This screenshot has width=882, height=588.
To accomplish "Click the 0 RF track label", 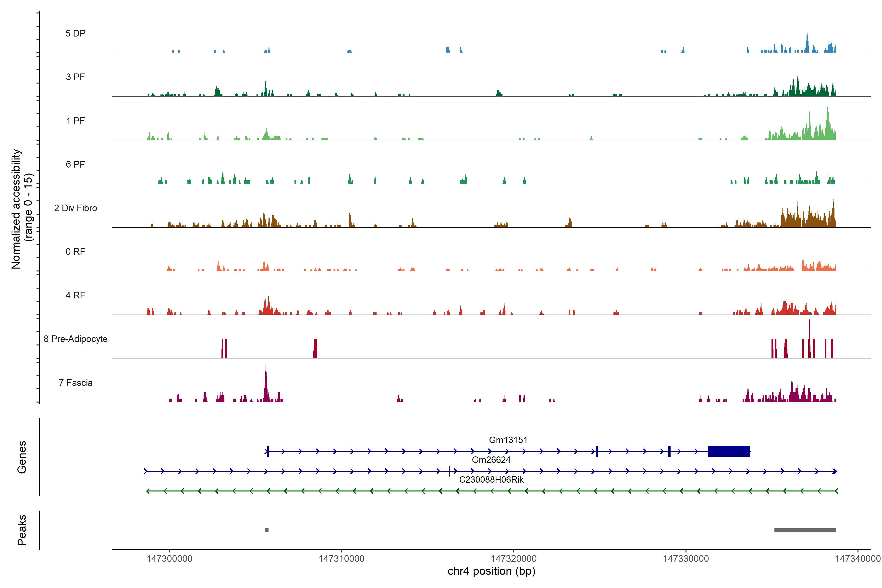I will coord(75,252).
